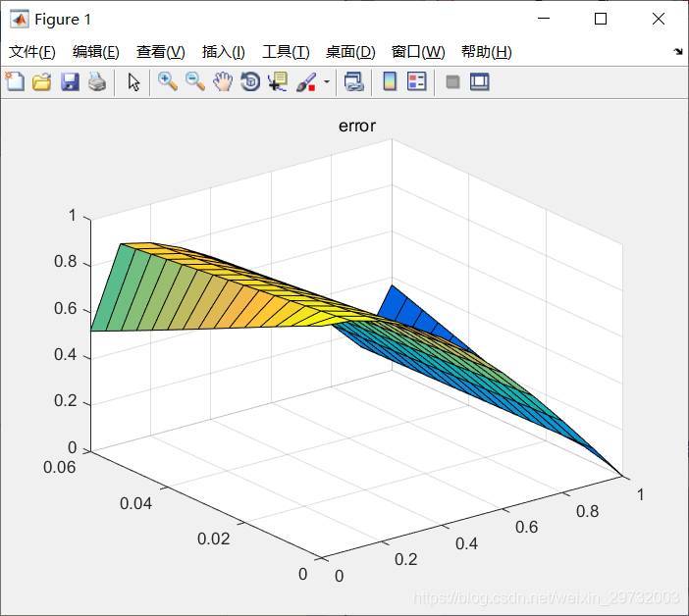Open the 窗口(W) menu

point(418,52)
